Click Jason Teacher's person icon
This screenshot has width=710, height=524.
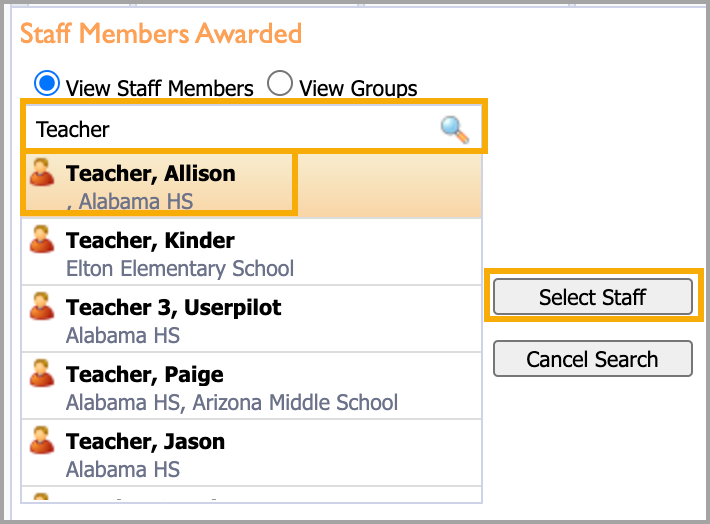(x=42, y=440)
